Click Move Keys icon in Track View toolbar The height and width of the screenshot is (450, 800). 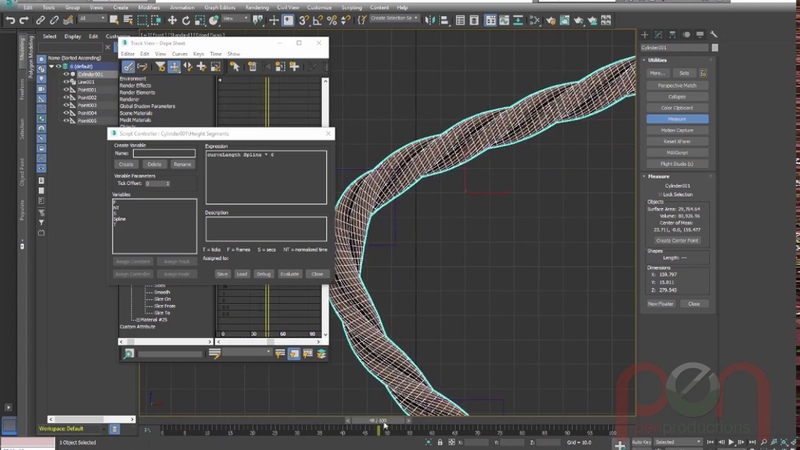(x=174, y=67)
